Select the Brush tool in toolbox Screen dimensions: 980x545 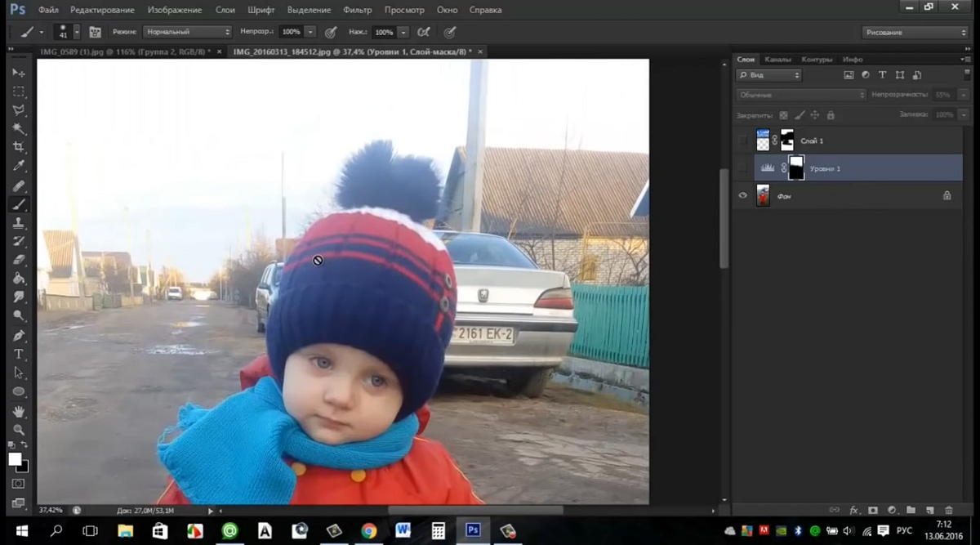18,204
